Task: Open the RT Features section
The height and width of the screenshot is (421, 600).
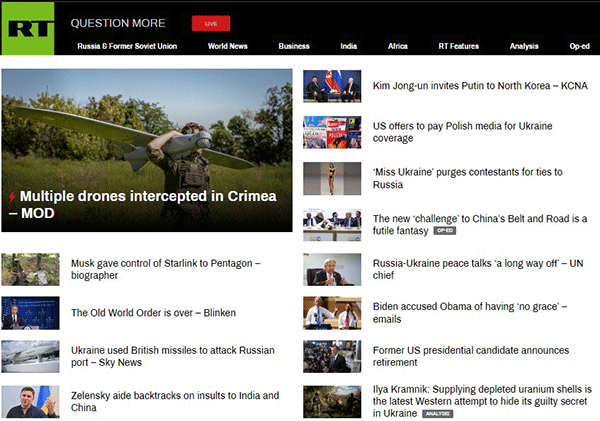Action: (458, 46)
